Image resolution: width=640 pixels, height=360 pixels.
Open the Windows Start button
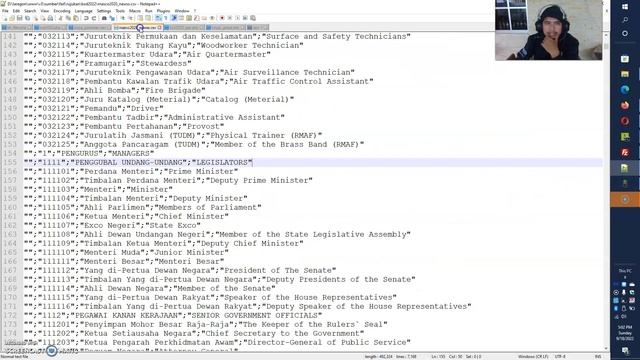click(625, 7)
